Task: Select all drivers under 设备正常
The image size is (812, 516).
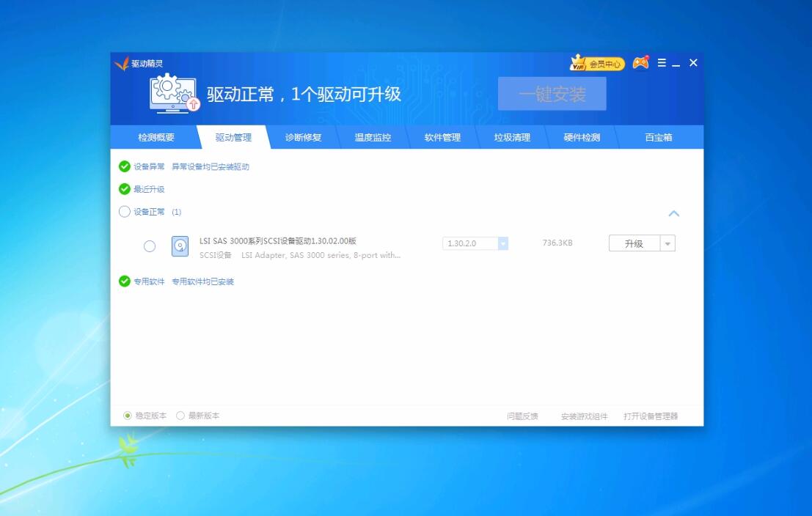Action: coord(124,211)
